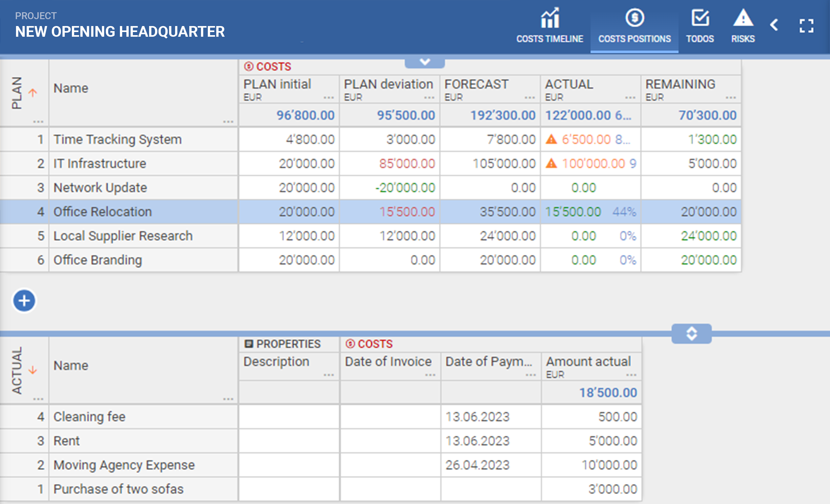Select the Network Update position
830x504 pixels.
[x=370, y=188]
